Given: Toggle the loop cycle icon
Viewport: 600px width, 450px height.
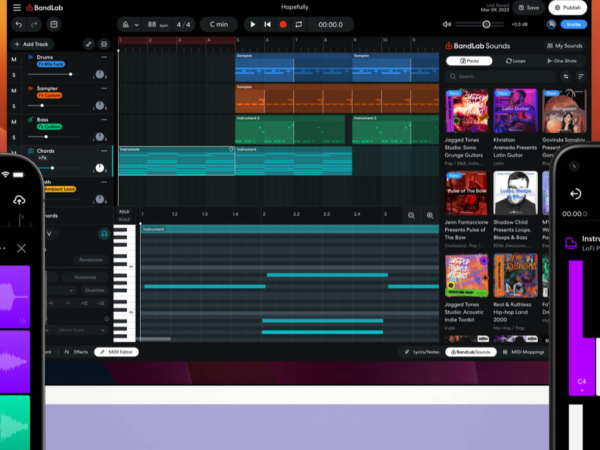Looking at the screenshot, I should (x=299, y=24).
